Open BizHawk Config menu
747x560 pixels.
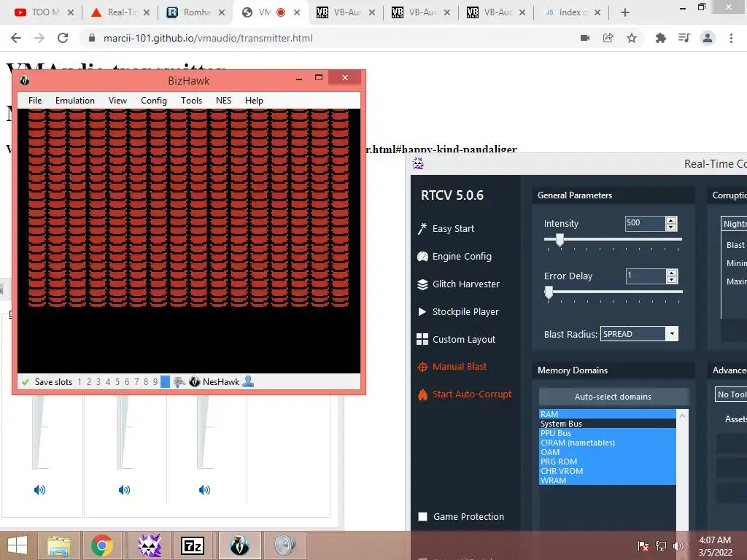[x=153, y=101]
